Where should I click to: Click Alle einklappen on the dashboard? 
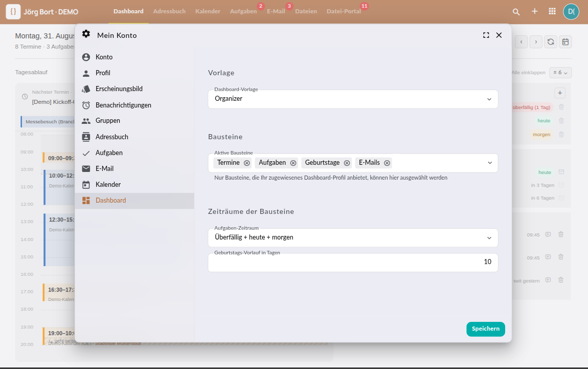(x=528, y=73)
